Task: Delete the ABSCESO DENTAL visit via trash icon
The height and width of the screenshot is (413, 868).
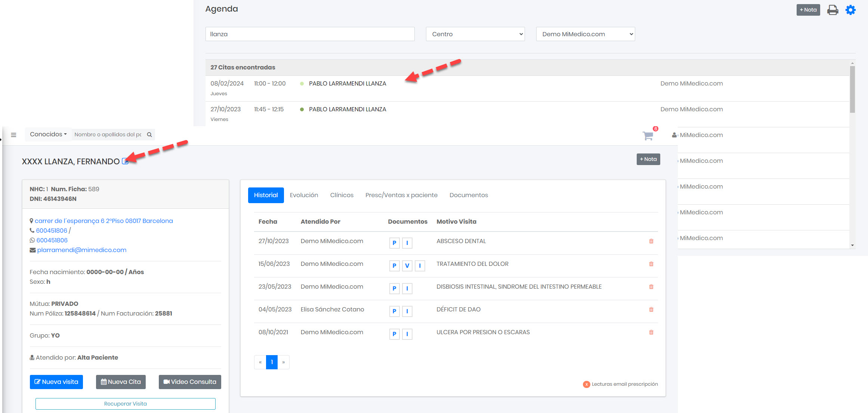Action: (x=651, y=241)
